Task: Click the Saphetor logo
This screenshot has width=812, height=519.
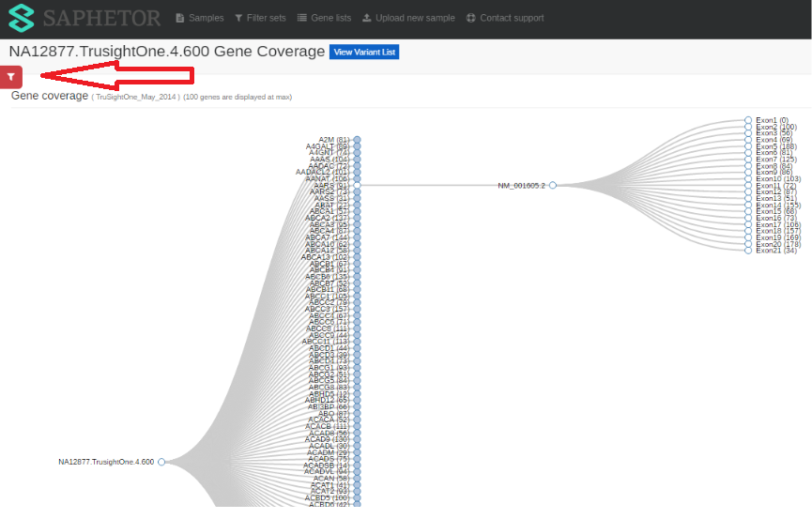Action: (84, 18)
